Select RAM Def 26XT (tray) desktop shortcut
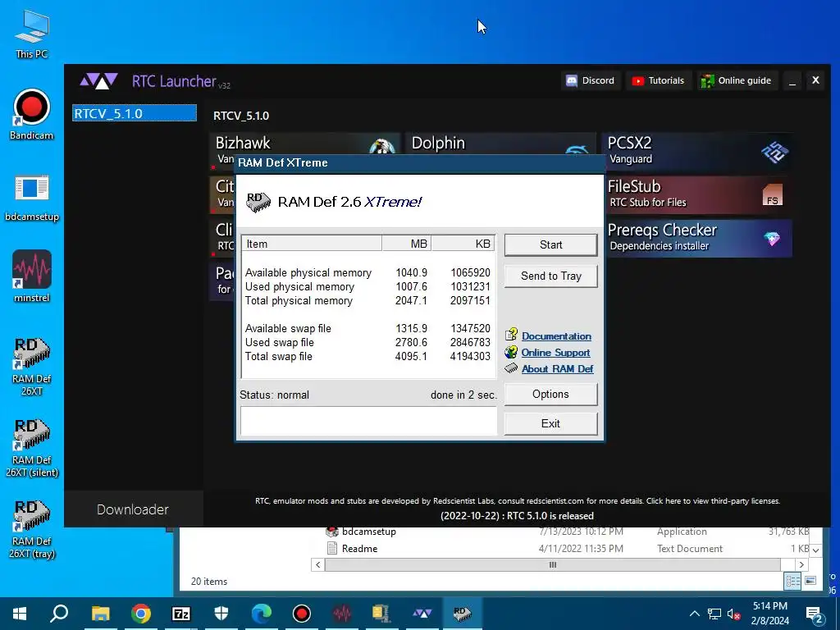840x630 pixels. click(x=32, y=529)
